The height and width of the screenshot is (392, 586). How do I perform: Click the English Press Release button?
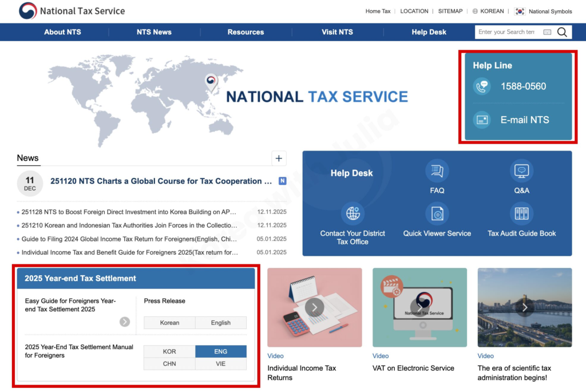(221, 323)
